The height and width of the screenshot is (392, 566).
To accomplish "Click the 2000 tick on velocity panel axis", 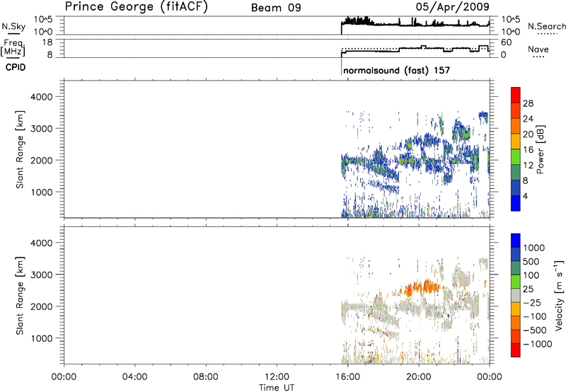I will [41, 306].
